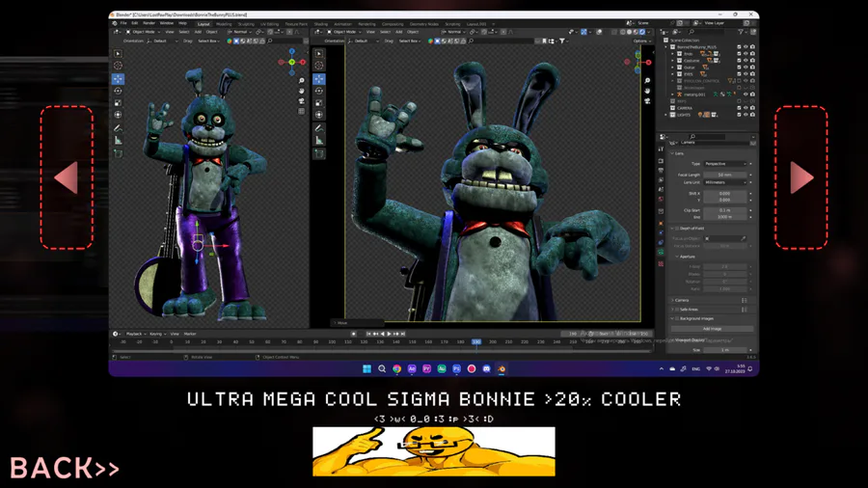Select the Transform tool in left viewport
The height and width of the screenshot is (488, 868).
[x=118, y=115]
